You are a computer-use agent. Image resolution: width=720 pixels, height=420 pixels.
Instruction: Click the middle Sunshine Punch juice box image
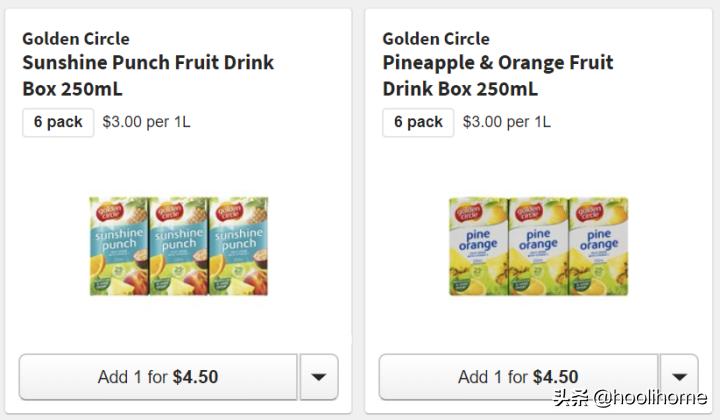[x=179, y=246]
